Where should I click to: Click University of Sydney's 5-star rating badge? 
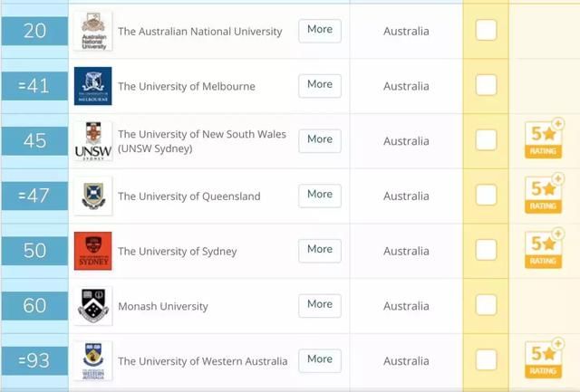coord(544,249)
